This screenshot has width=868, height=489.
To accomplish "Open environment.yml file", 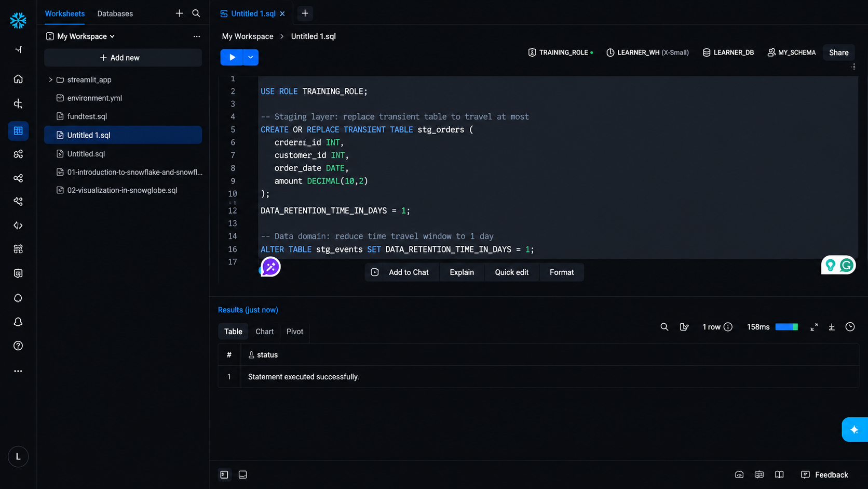I will [x=94, y=98].
